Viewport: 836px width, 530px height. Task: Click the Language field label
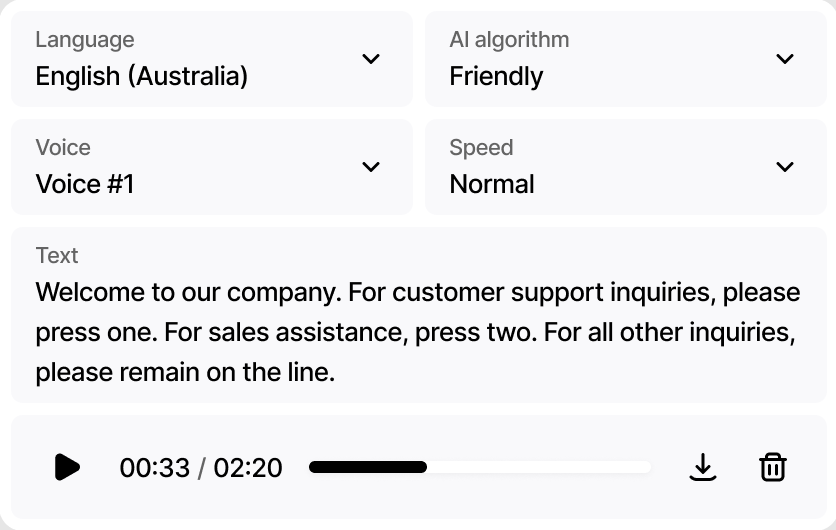pyautogui.click(x=85, y=40)
